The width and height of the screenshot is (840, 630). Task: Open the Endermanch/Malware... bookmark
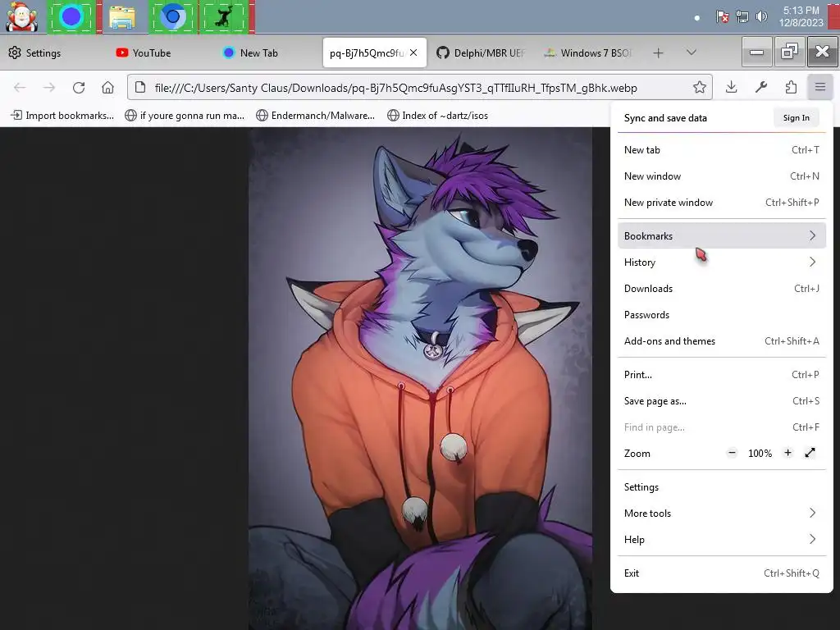(x=315, y=115)
